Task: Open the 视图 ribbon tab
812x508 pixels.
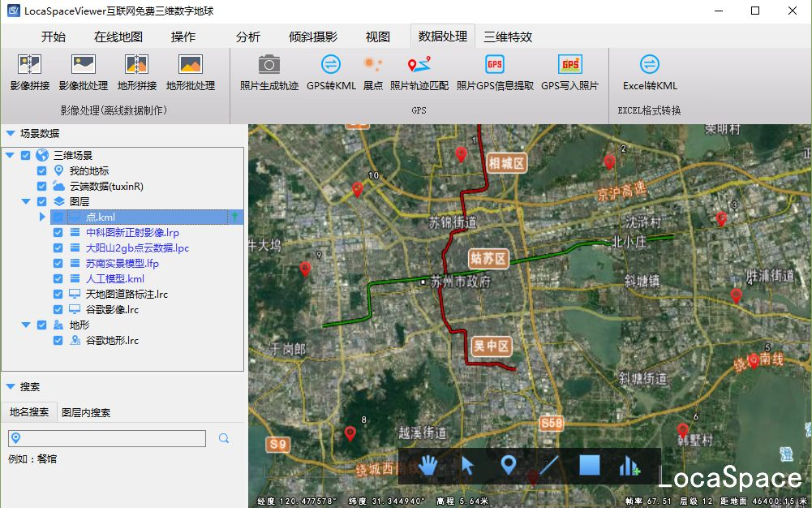Action: tap(378, 37)
